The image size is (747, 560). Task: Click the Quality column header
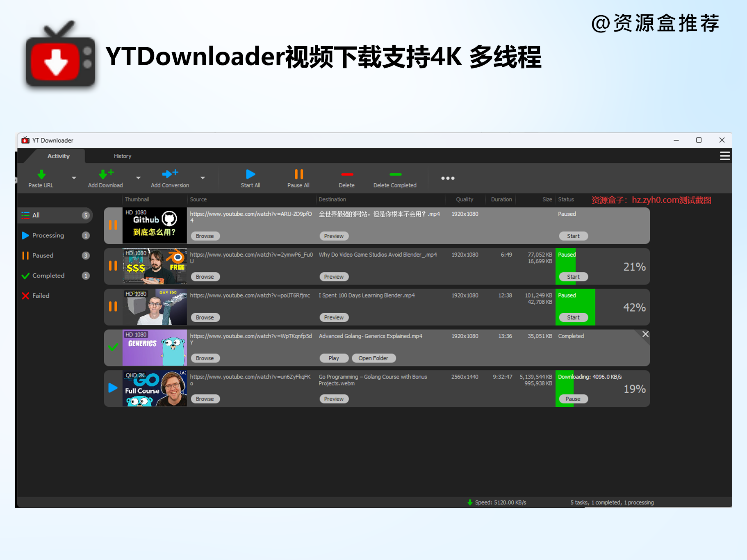point(465,200)
